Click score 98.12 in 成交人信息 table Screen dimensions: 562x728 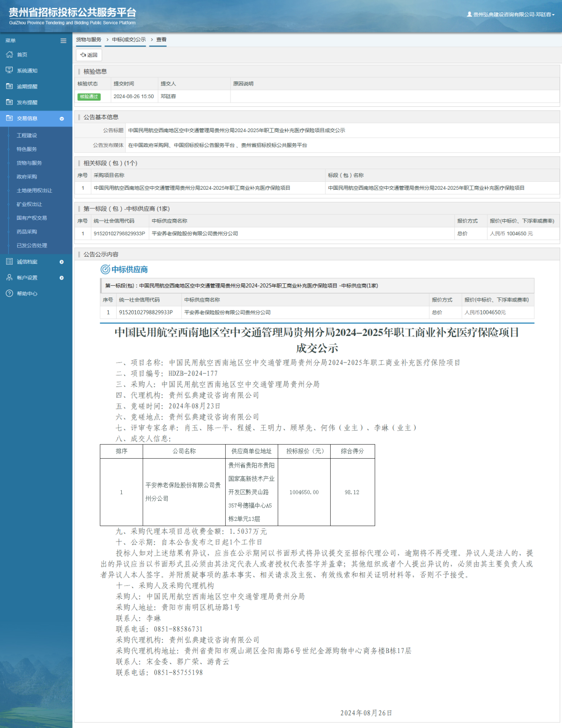(352, 492)
